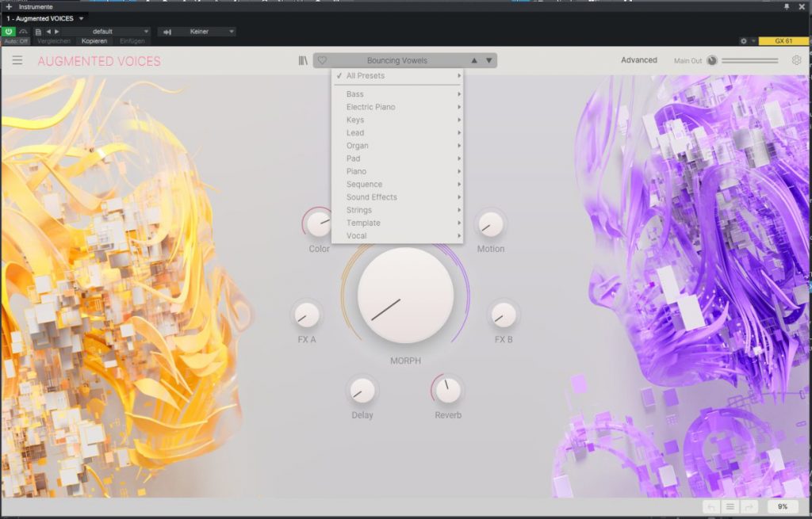Choose the Sequence preset category

coord(397,184)
